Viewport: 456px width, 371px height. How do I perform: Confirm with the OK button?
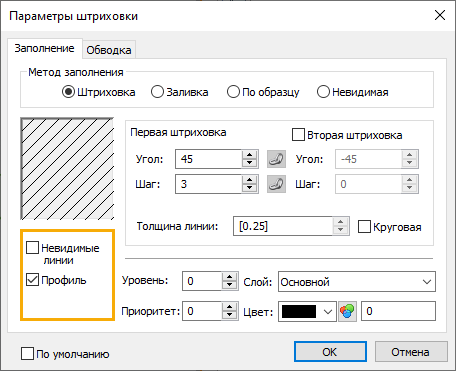coord(330,352)
